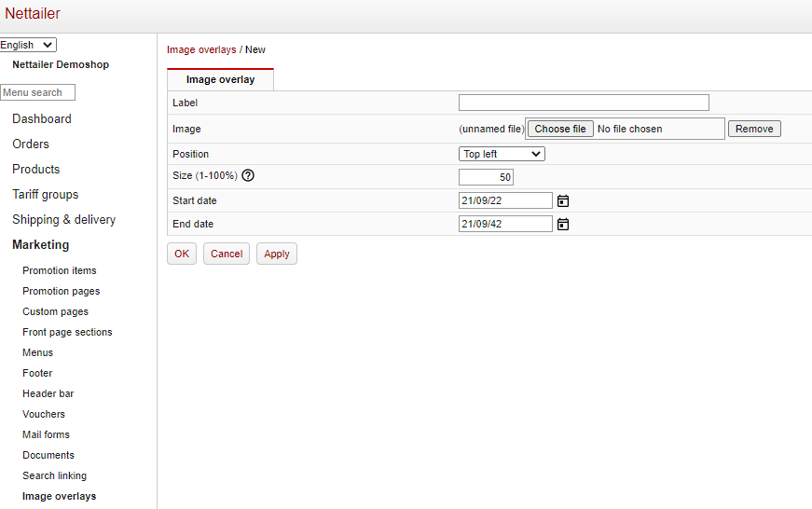Go to the Orders menu

[x=31, y=144]
